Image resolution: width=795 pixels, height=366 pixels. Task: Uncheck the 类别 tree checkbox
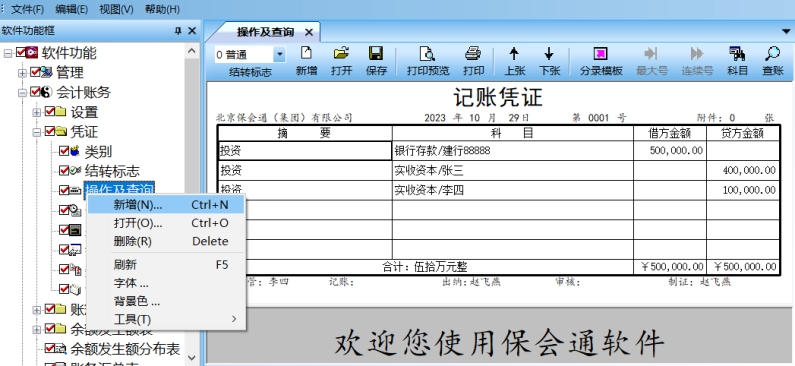[x=64, y=151]
